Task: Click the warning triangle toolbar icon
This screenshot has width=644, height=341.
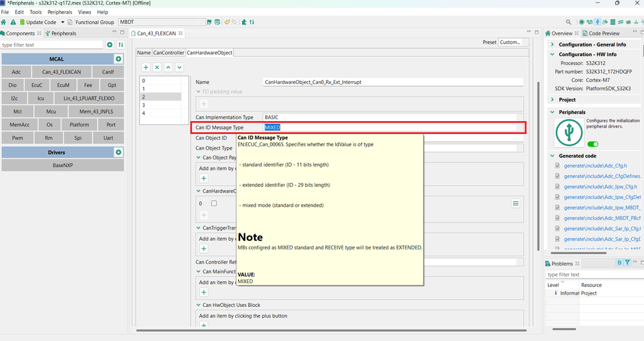Action: coord(13,22)
